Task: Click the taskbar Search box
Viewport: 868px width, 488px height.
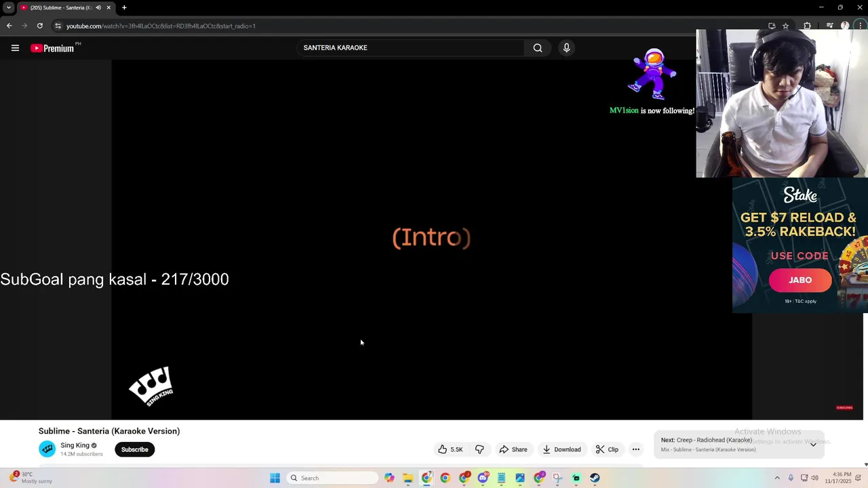Action: pyautogui.click(x=332, y=478)
